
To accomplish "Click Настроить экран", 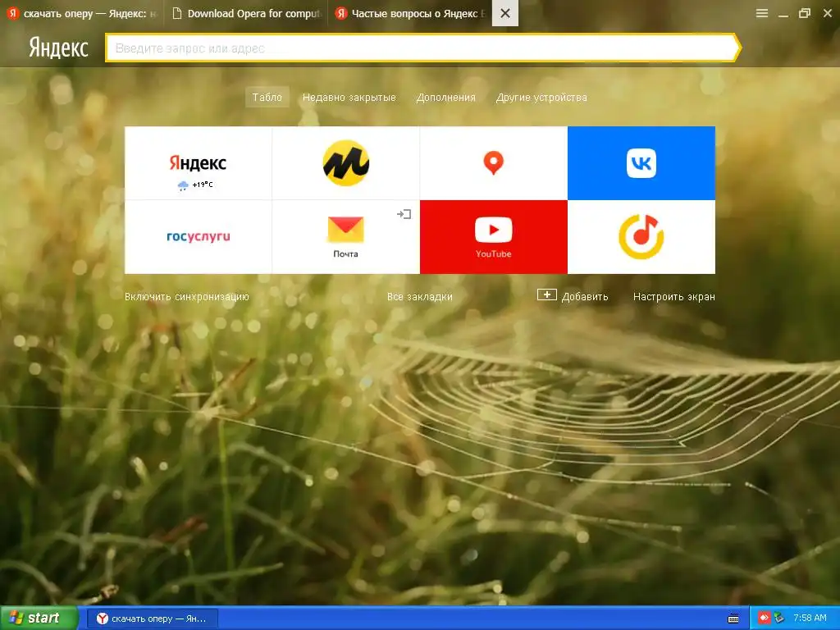I will (x=674, y=297).
